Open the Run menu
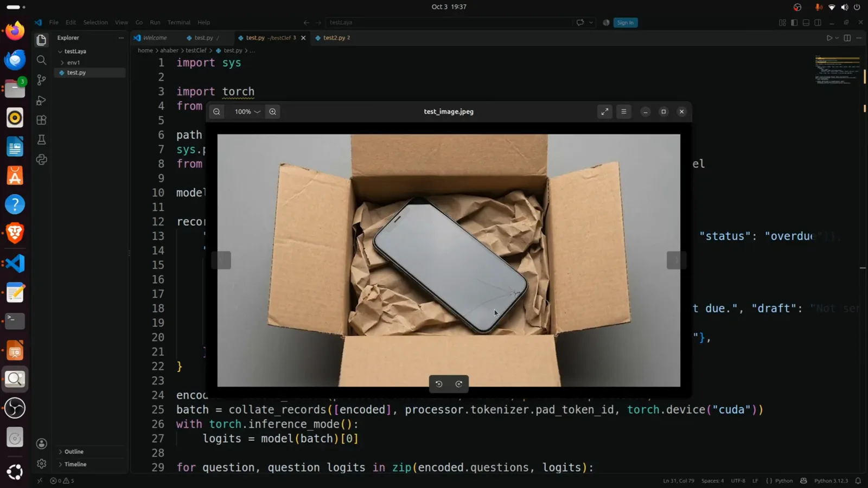Image resolution: width=868 pixels, height=488 pixels. tap(155, 23)
